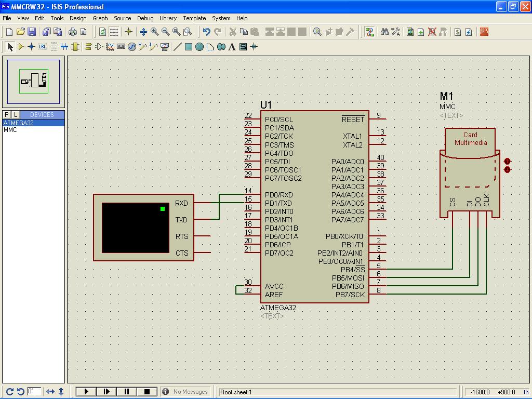The height and width of the screenshot is (399, 532).
Task: Switch to component mode
Action: (20, 47)
